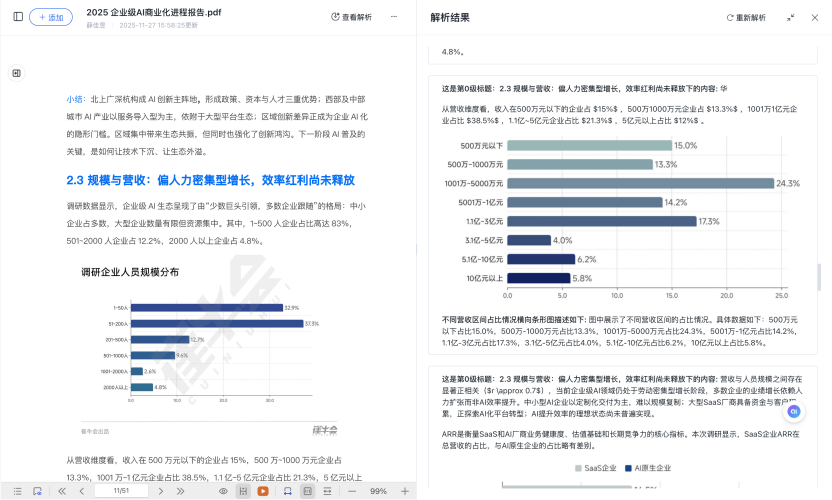Click the page number field 11/51
The width and height of the screenshot is (832, 500).
tap(122, 491)
